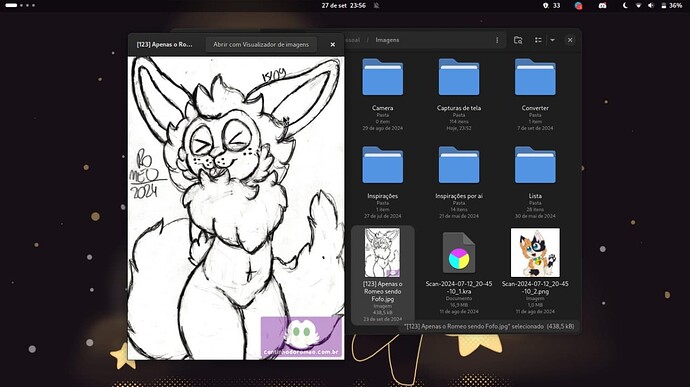Click the preview title '[123] Apenas o Ro...'
This screenshot has height=387, width=690.
[x=164, y=44]
